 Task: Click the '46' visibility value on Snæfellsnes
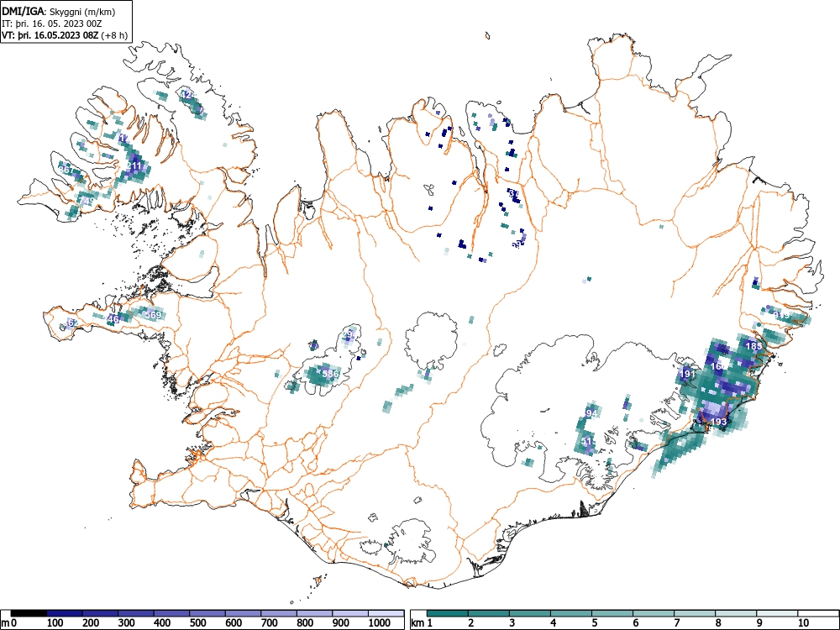113,320
